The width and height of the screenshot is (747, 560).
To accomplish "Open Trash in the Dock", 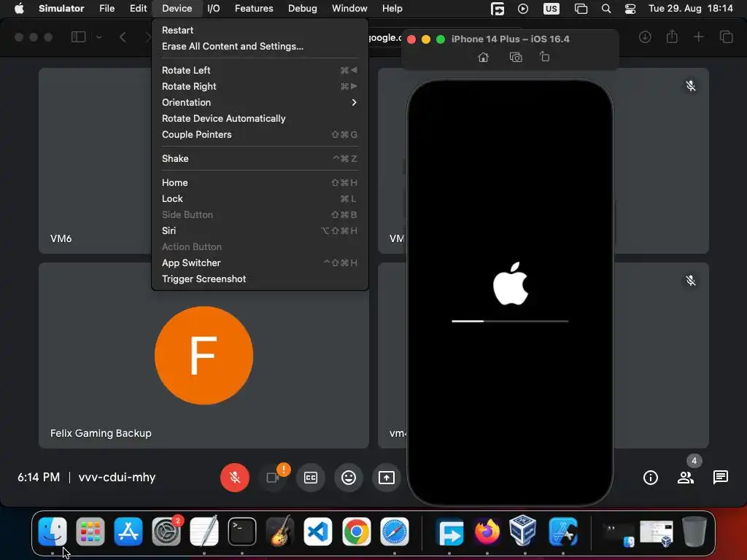I will tap(694, 532).
